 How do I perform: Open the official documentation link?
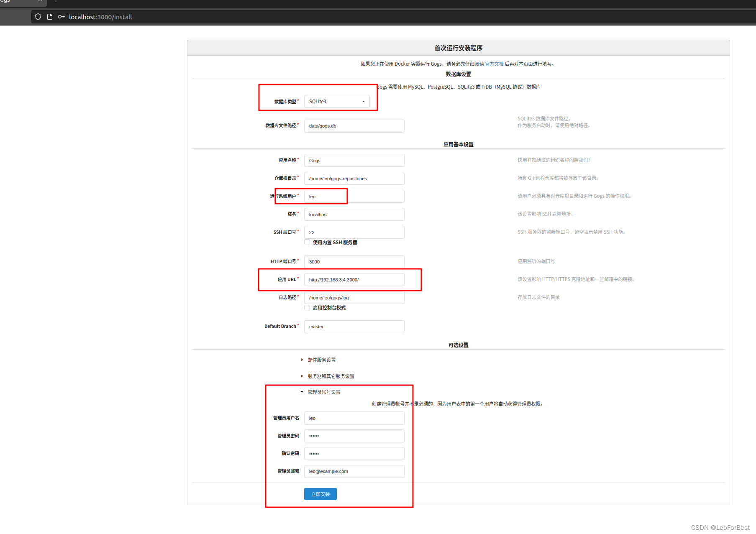(x=494, y=64)
